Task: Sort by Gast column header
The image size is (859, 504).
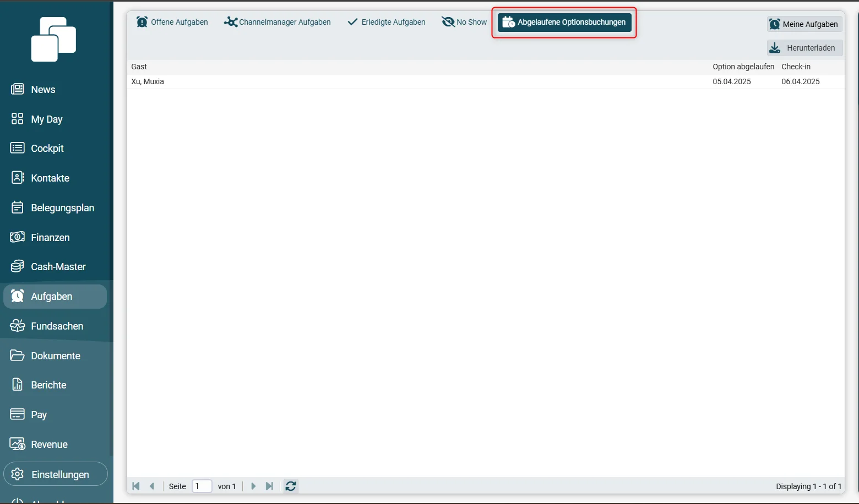Action: pos(139,67)
